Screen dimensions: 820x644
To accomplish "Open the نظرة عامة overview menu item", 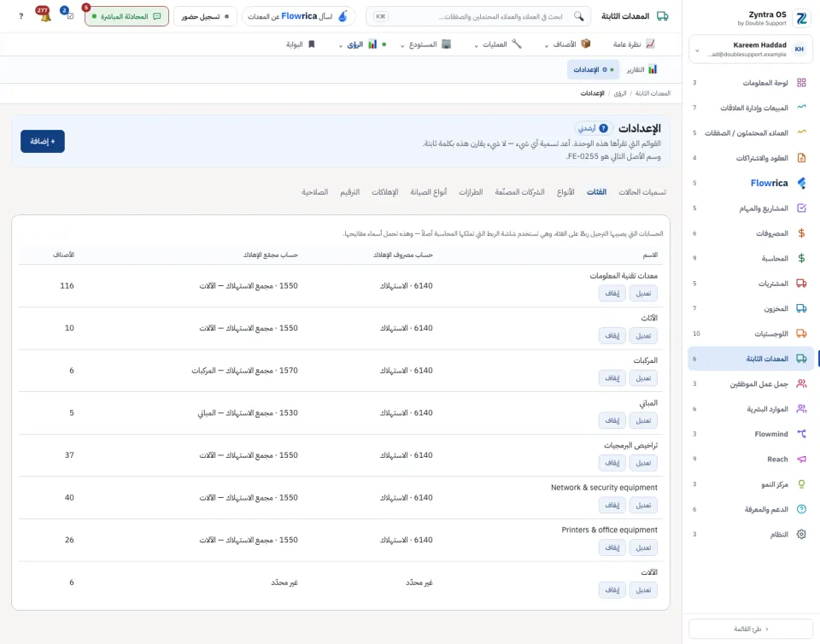I will [634, 44].
